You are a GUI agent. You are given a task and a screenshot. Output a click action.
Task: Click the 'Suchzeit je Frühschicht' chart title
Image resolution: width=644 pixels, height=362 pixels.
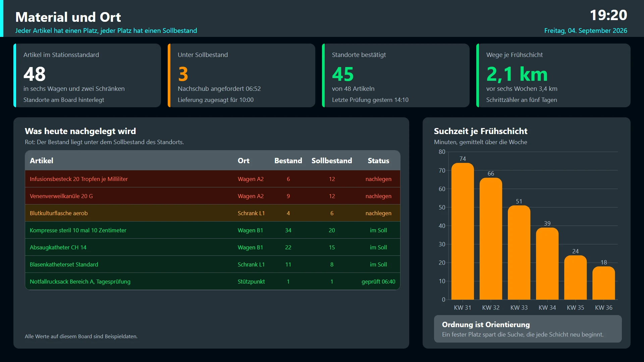pos(481,131)
